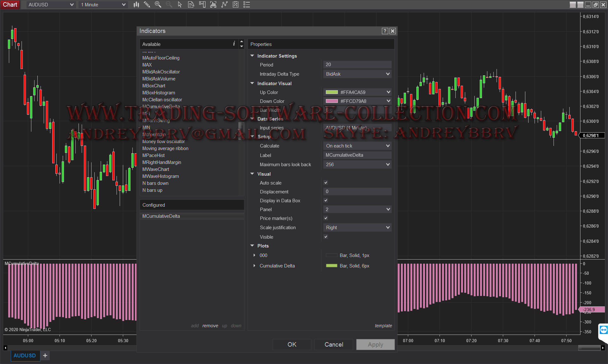Click the remove link
The image size is (608, 364).
click(210, 326)
